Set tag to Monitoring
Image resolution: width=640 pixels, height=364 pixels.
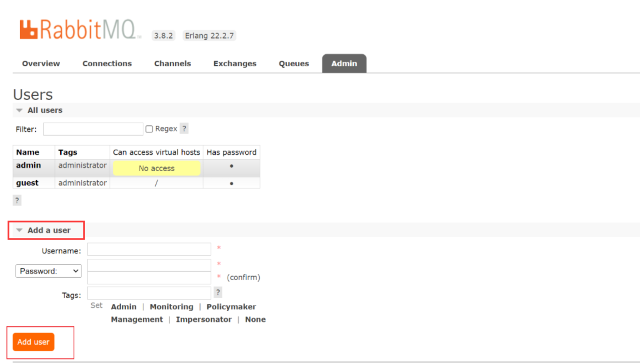tap(171, 307)
